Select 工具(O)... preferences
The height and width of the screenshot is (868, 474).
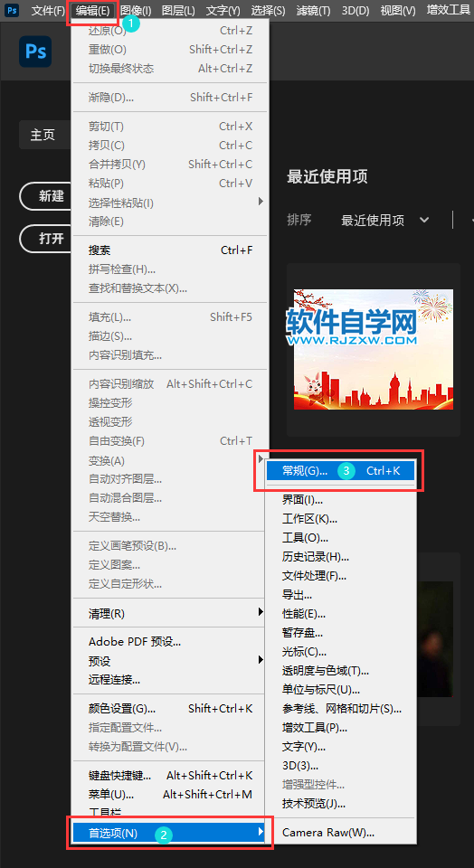tap(340, 537)
